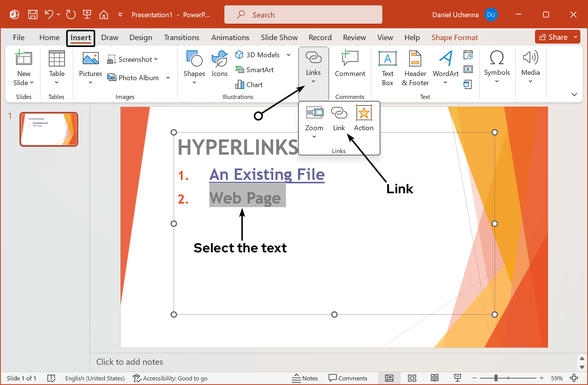Expand the Photo Album dropdown arrow
This screenshot has width=588, height=385.
pyautogui.click(x=168, y=78)
